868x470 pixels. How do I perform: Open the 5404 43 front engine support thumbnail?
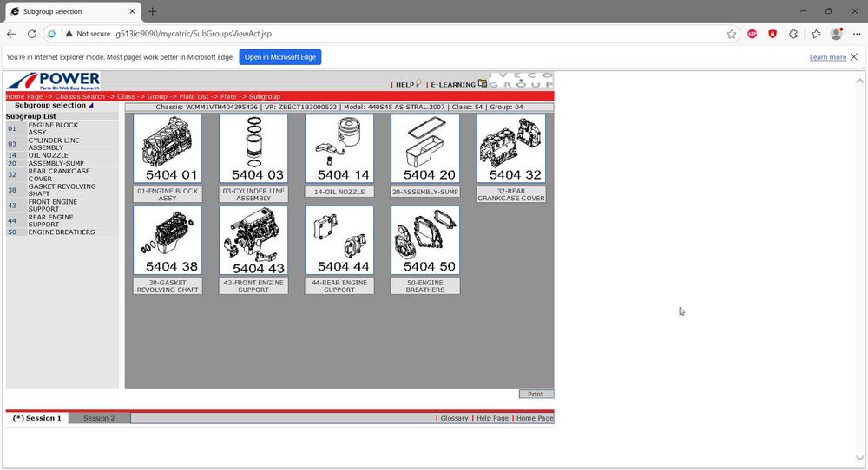(253, 240)
